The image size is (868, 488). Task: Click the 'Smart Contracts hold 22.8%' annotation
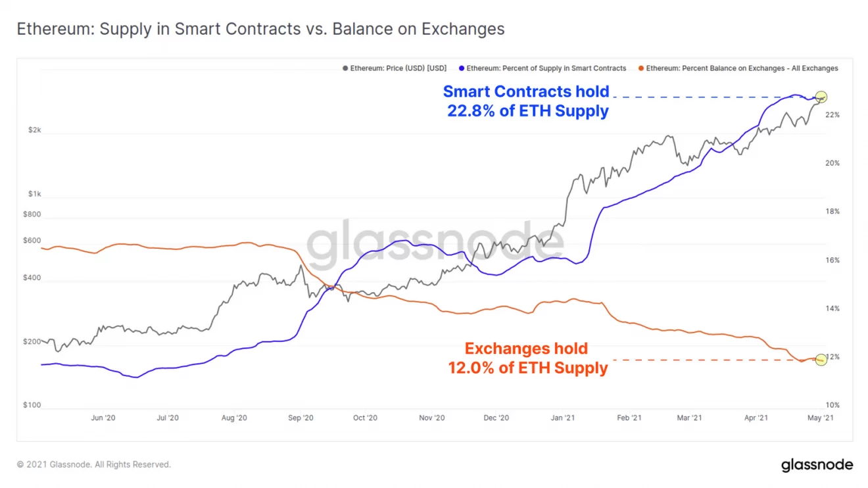[x=527, y=101]
